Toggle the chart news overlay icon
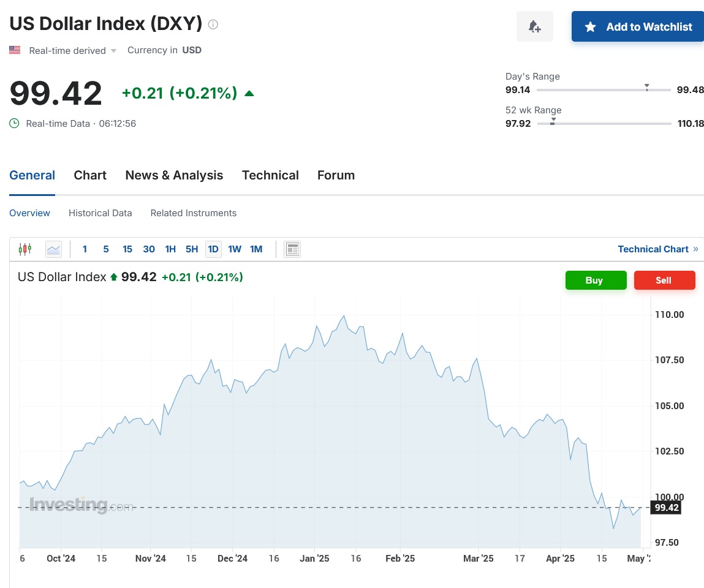The height and width of the screenshot is (588, 704). click(x=292, y=249)
